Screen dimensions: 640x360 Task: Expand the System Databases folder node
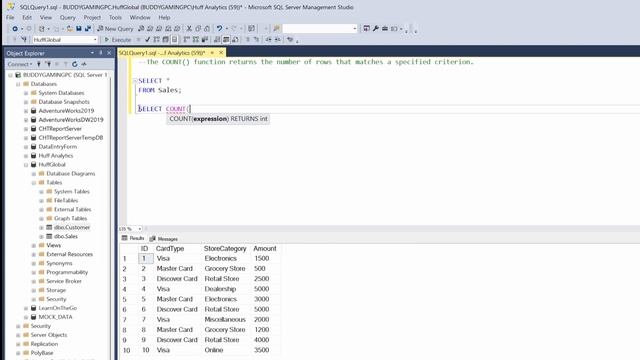26,93
